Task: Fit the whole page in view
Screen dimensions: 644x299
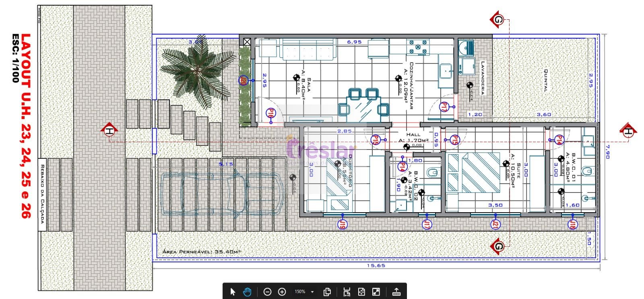Action: point(361,292)
